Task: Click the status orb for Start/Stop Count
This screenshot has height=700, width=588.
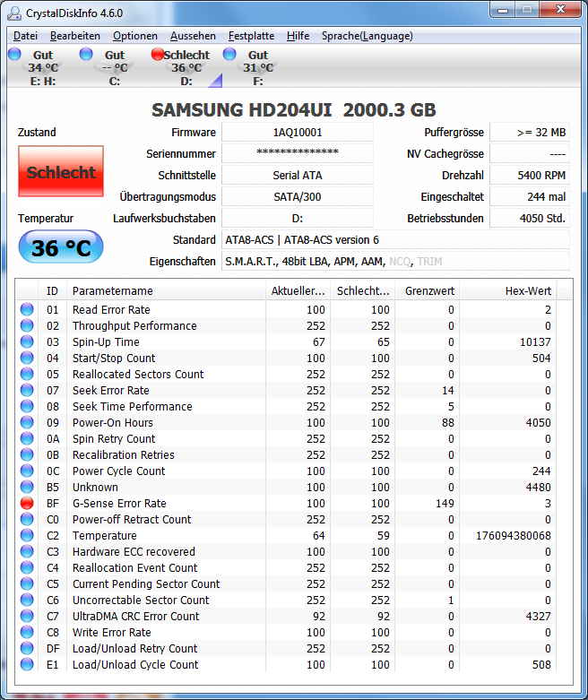Action: 27,358
